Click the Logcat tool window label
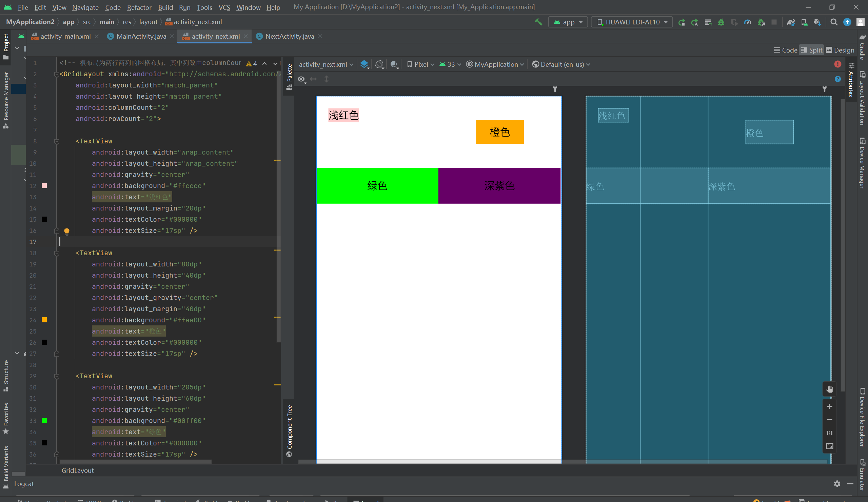This screenshot has height=502, width=868. (24, 484)
